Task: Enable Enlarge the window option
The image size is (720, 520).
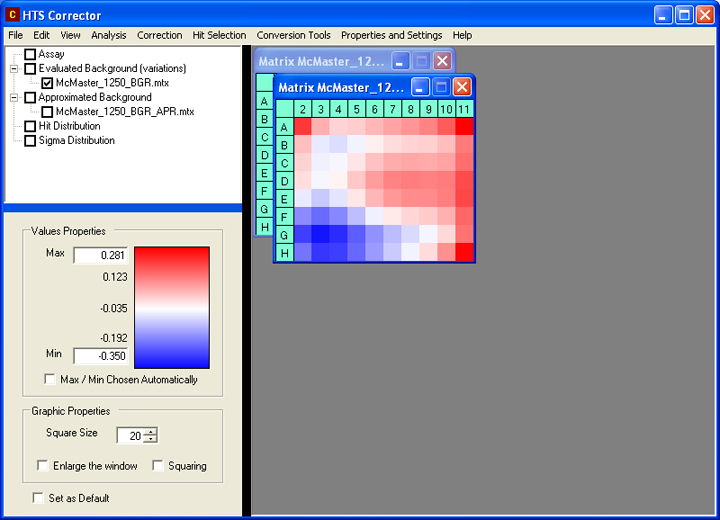Action: point(42,465)
